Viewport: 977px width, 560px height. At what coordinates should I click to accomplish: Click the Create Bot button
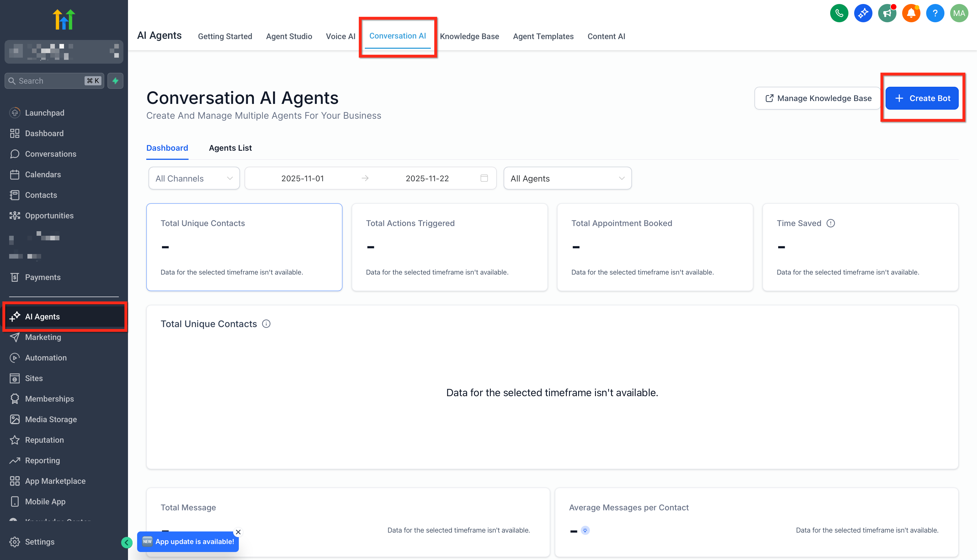click(x=922, y=98)
